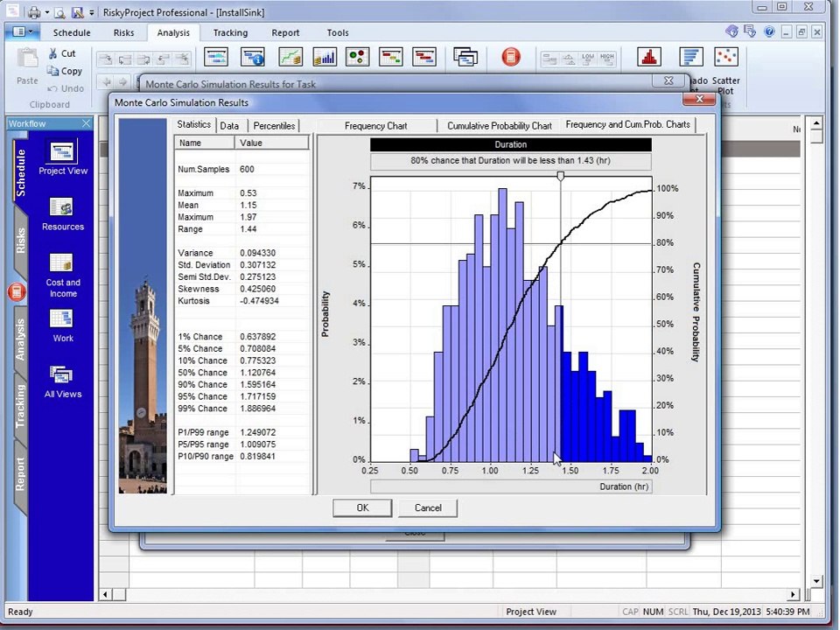Click the Paste clipboard icon
The width and height of the screenshot is (840, 630).
click(27, 59)
